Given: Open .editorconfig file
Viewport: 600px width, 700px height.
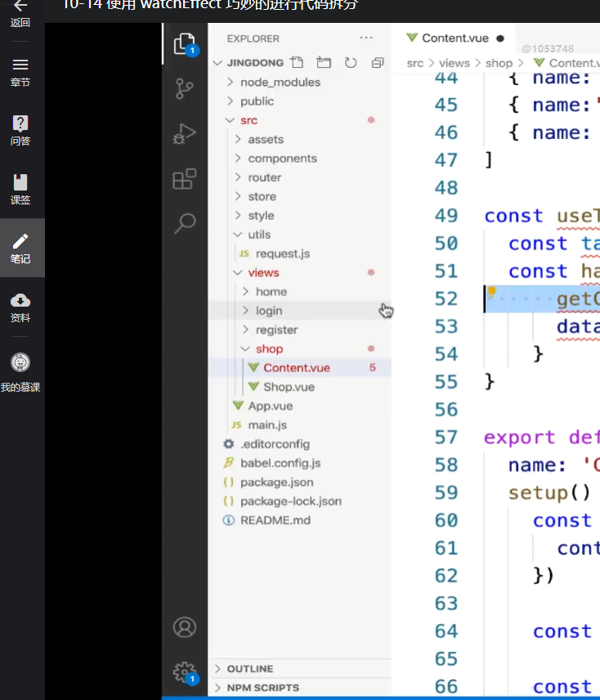Looking at the screenshot, I should point(275,444).
